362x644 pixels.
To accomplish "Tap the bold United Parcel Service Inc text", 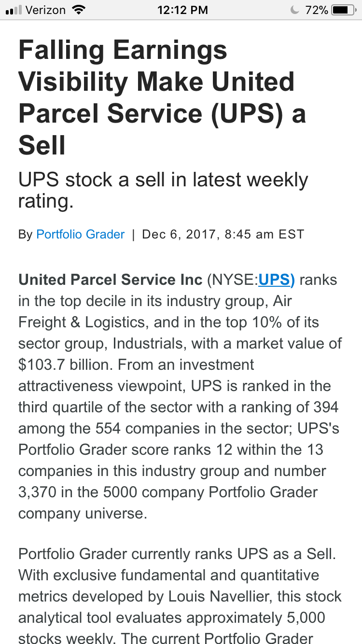I will pyautogui.click(x=111, y=280).
